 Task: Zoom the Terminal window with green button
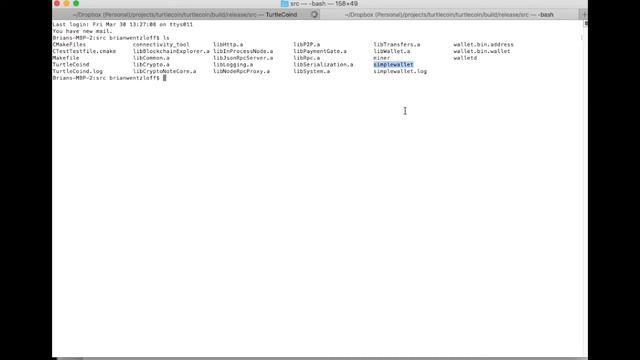coord(76,3)
